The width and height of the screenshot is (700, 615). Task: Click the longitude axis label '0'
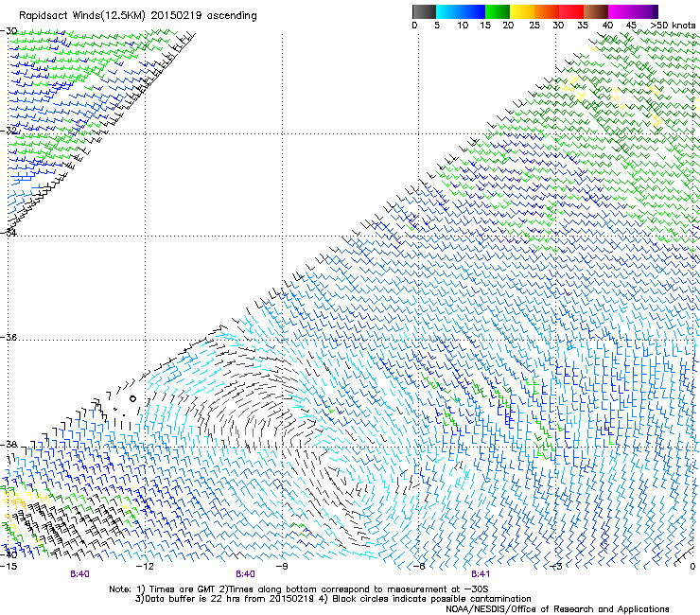(x=692, y=567)
